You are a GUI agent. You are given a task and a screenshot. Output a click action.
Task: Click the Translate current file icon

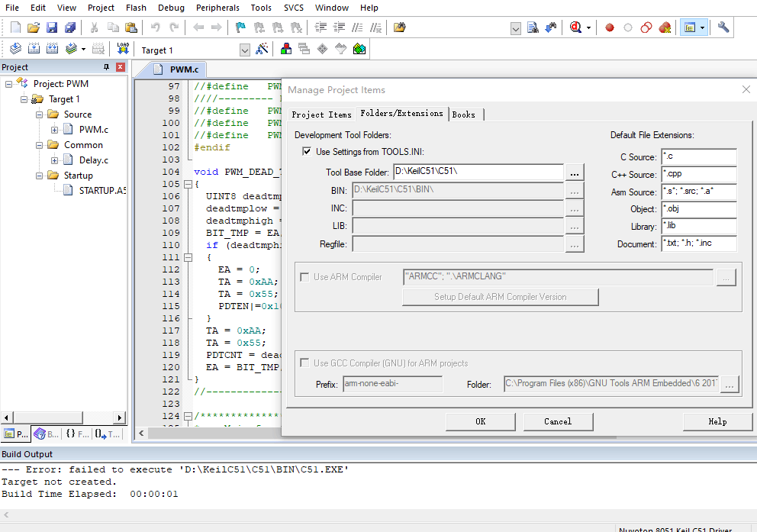tap(15, 49)
